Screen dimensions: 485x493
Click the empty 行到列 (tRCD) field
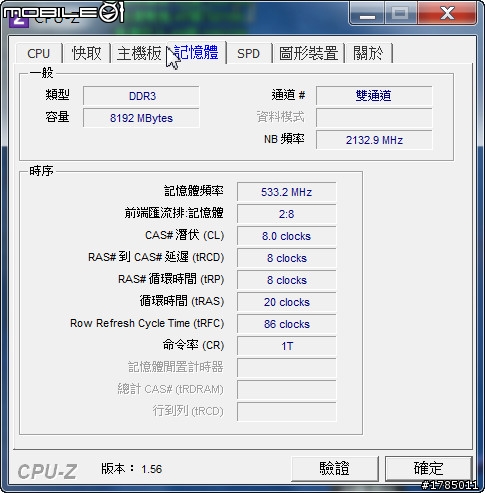(x=287, y=412)
